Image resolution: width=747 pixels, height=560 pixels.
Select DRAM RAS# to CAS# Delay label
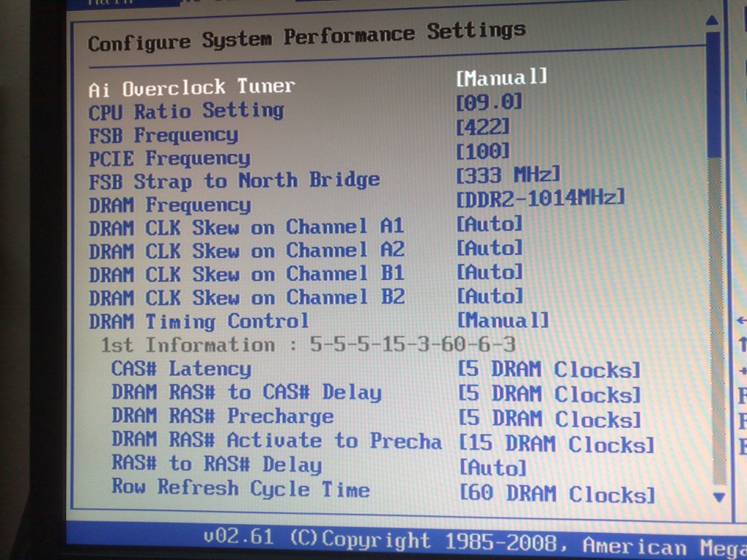pos(247,392)
